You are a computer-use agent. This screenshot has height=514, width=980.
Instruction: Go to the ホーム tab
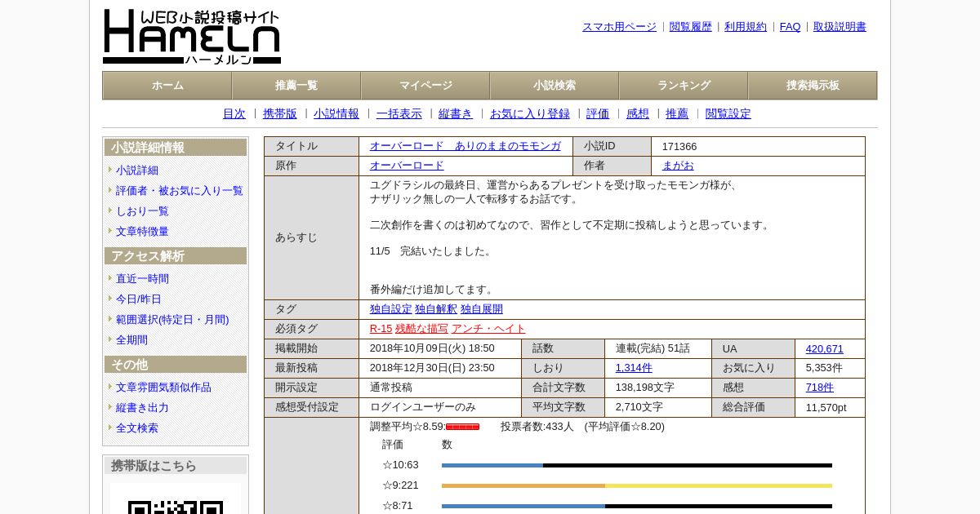(167, 86)
